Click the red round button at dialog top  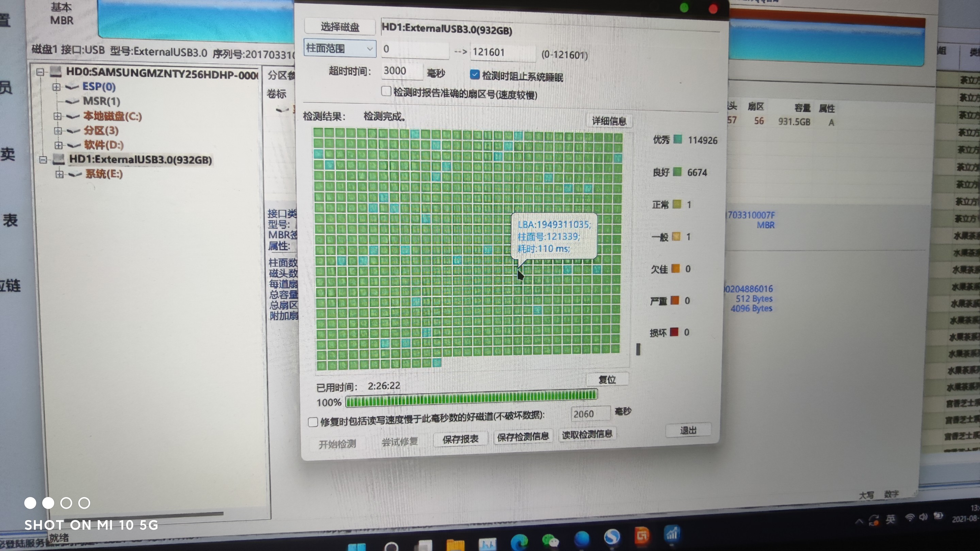[x=713, y=9]
